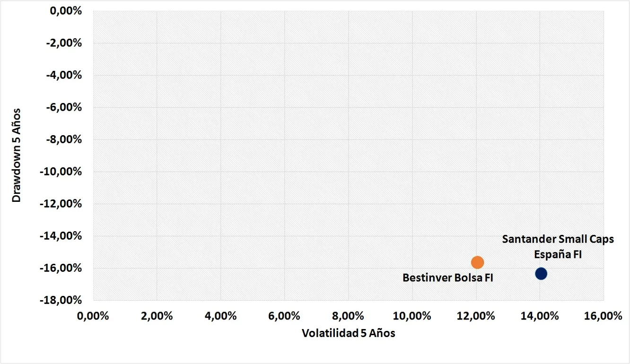
Task: Click the Drawdown 5 Años axis title
Action: (x=17, y=156)
